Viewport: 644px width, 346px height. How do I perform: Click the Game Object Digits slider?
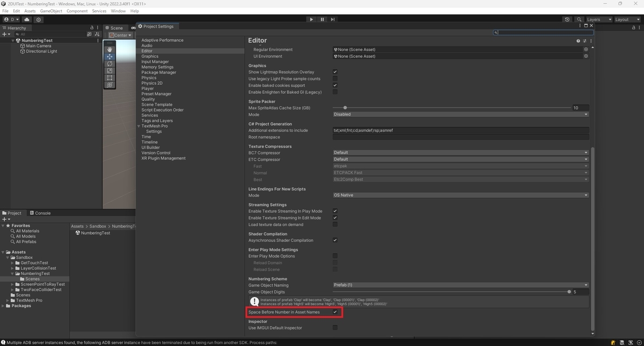coord(569,292)
